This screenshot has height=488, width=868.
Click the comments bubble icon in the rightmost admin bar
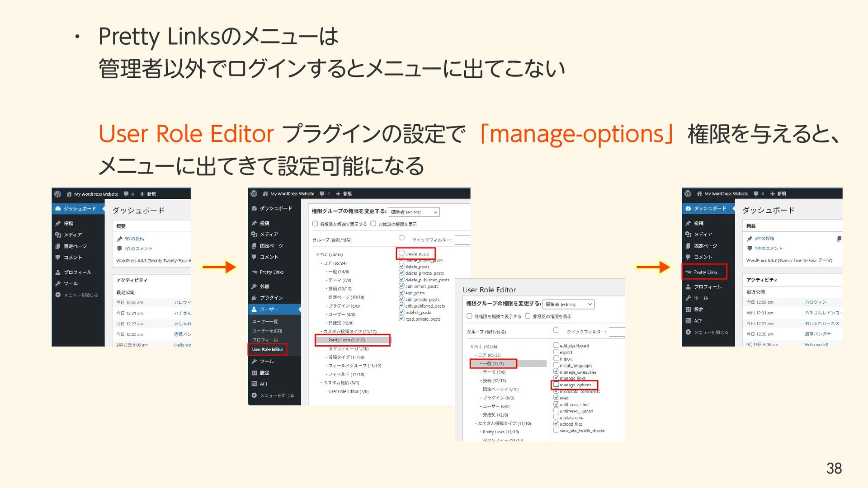click(756, 194)
